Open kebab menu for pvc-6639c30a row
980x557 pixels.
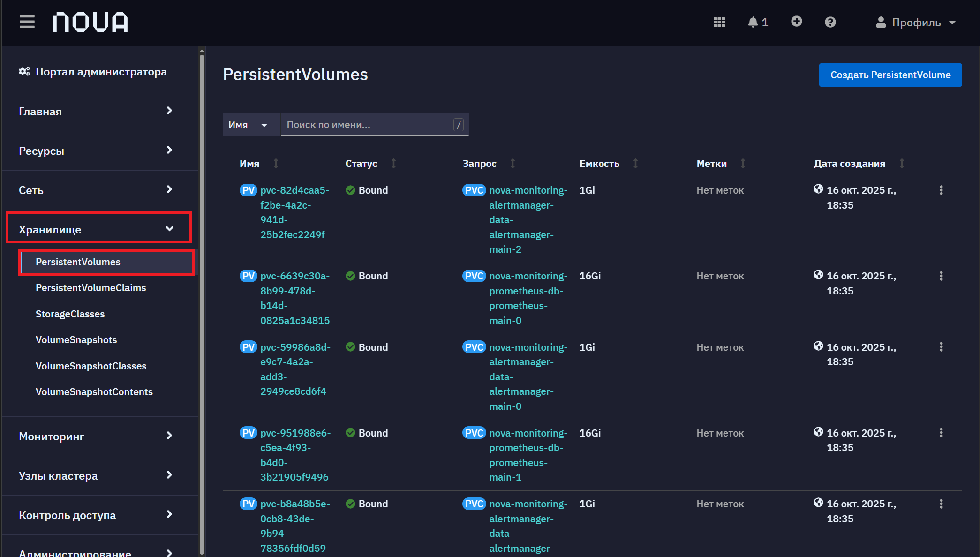tap(941, 276)
